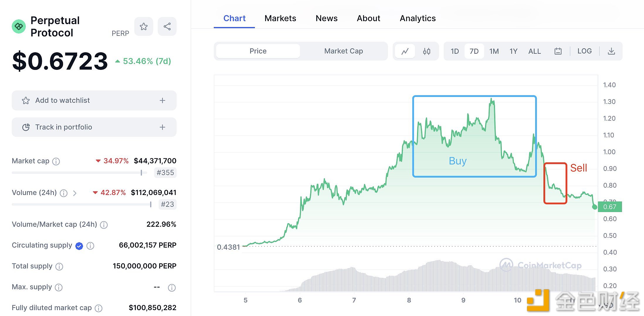
Task: Click the Perpetual Protocol green logo
Action: [x=19, y=26]
